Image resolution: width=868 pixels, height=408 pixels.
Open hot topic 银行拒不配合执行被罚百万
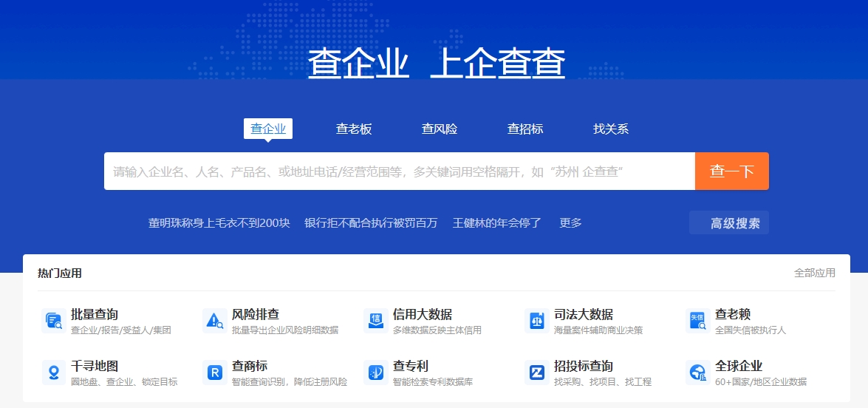(371, 223)
